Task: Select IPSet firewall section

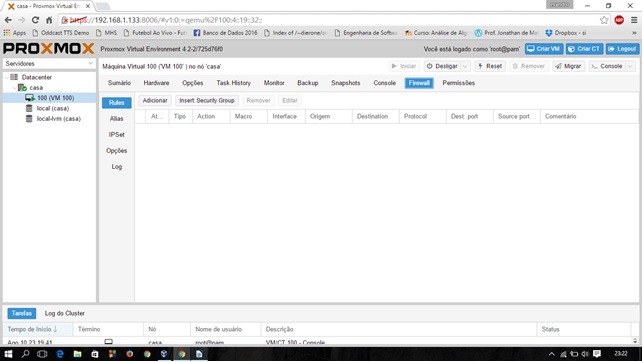Action: click(116, 134)
